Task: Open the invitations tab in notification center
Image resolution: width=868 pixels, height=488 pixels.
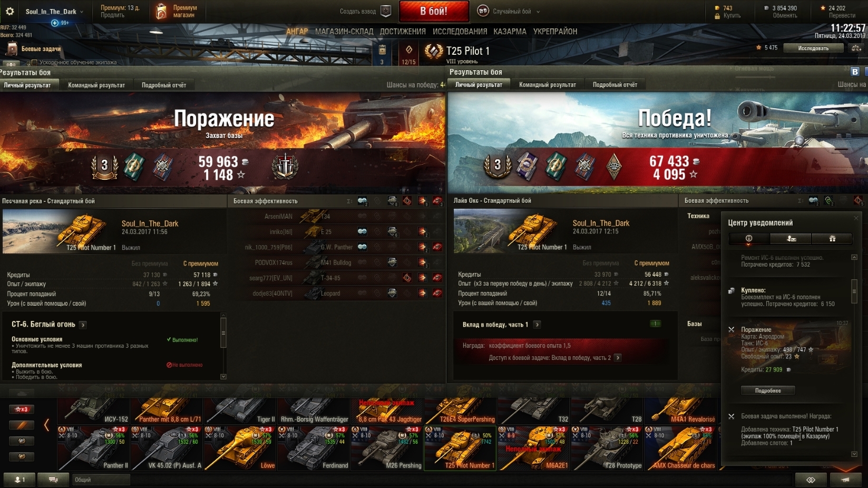Action: 791,239
